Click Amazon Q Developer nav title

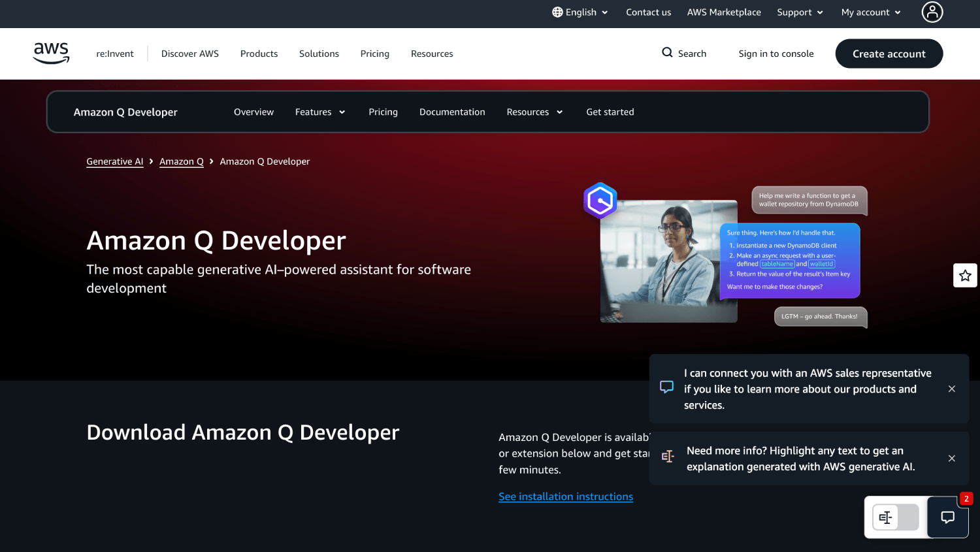pos(125,112)
